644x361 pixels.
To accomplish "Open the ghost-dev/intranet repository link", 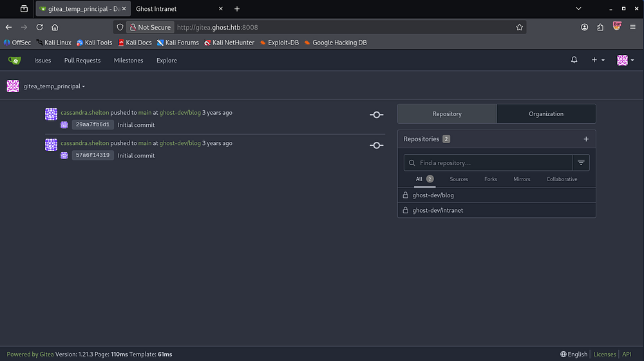I will pyautogui.click(x=437, y=211).
